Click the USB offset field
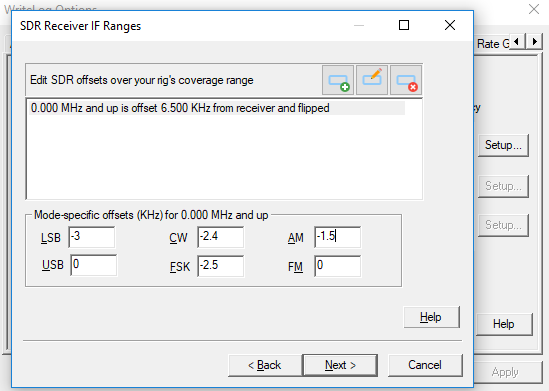 click(x=93, y=265)
